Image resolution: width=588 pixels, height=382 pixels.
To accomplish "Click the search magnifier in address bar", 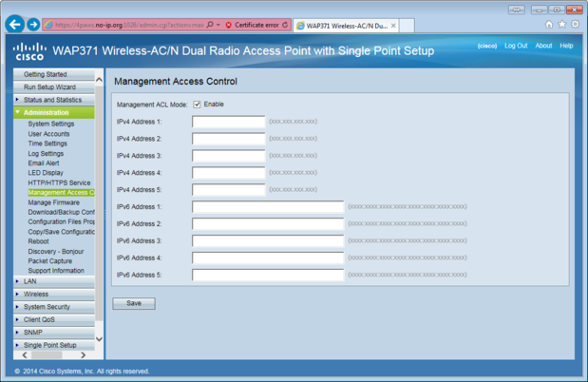I will click(x=210, y=25).
